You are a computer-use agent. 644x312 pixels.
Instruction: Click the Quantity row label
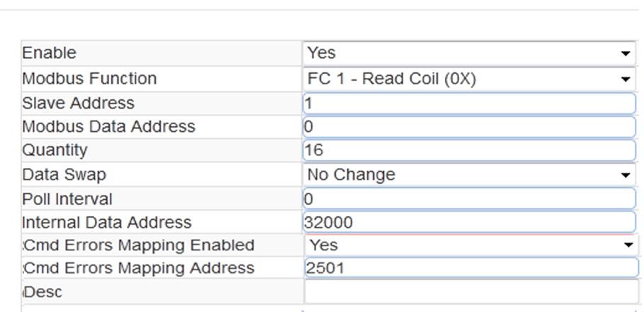(x=55, y=150)
